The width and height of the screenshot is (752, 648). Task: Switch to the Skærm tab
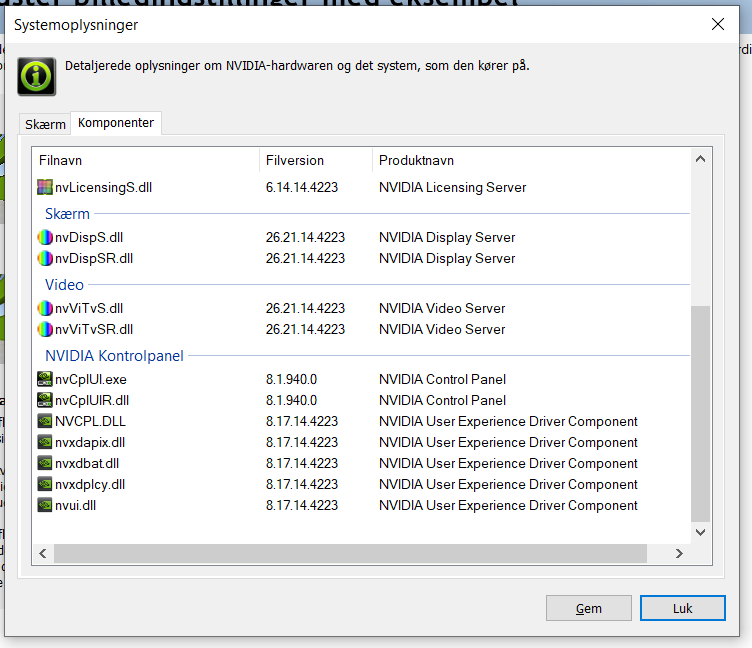click(45, 124)
